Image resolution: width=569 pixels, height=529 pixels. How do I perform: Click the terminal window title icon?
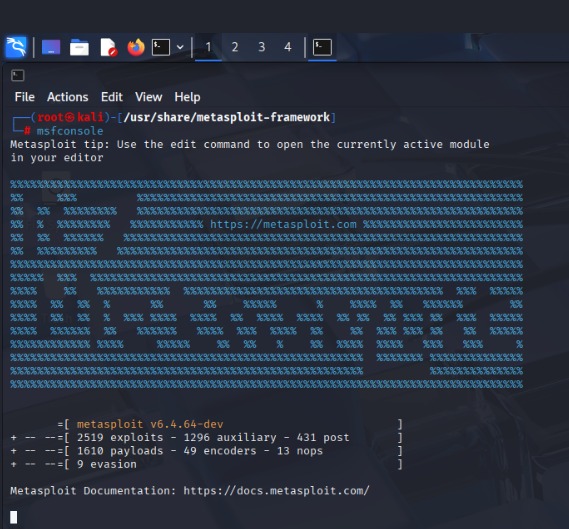coord(17,75)
